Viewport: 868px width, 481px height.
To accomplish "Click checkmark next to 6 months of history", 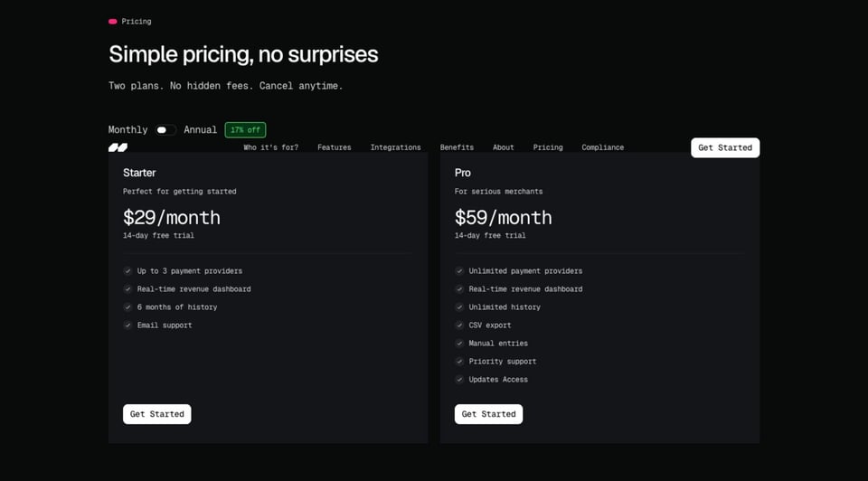I will tap(127, 307).
